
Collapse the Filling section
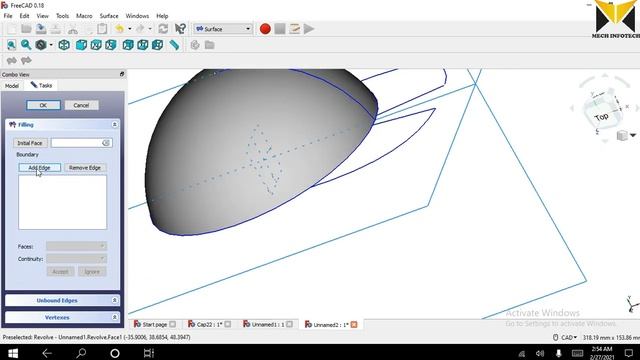click(115, 124)
